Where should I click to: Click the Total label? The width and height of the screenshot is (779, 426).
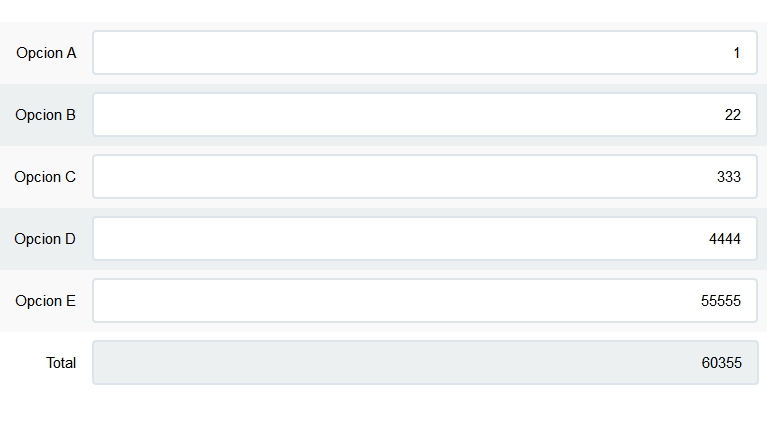[x=61, y=363]
